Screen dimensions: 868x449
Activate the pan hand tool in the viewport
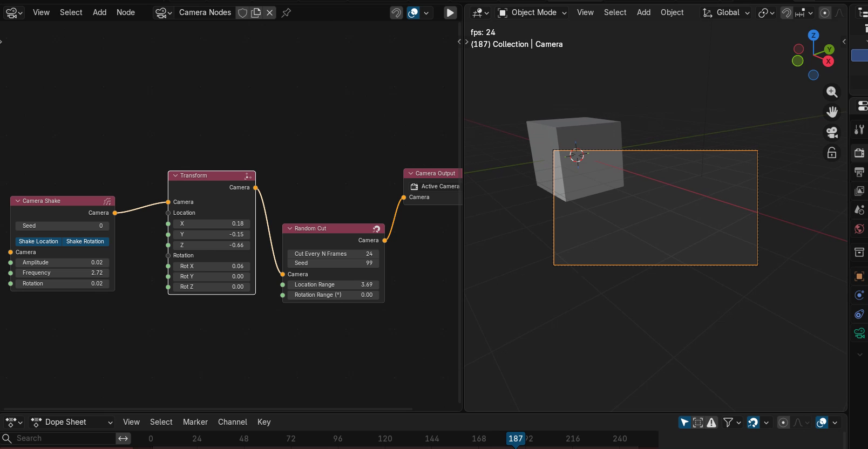coord(832,112)
